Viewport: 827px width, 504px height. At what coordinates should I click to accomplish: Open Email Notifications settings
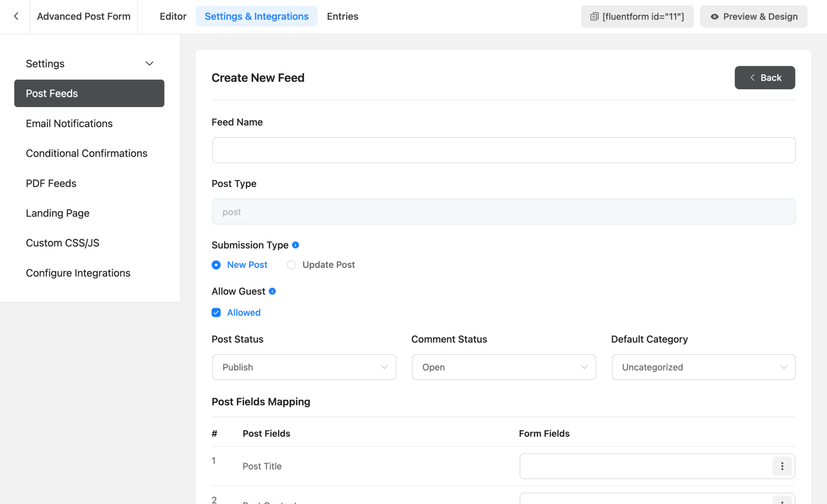pos(69,123)
